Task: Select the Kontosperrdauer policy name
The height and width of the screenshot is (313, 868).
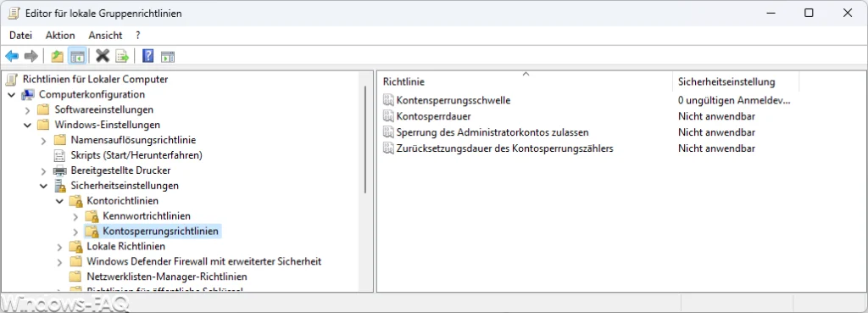Action: coord(434,116)
